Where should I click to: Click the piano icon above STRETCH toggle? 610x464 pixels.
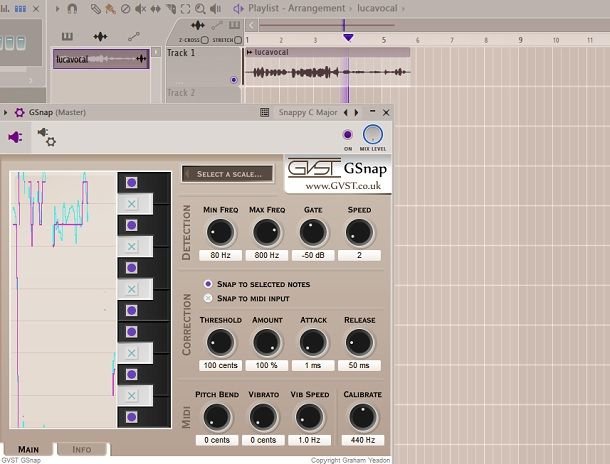(234, 25)
